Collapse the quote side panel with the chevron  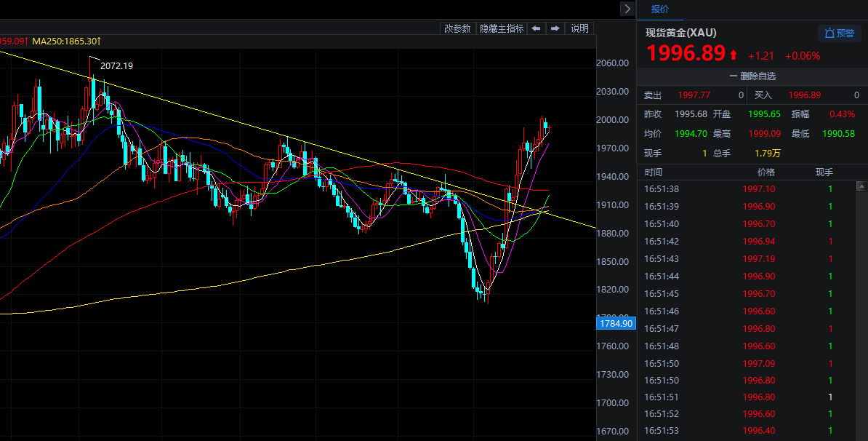pyautogui.click(x=627, y=9)
